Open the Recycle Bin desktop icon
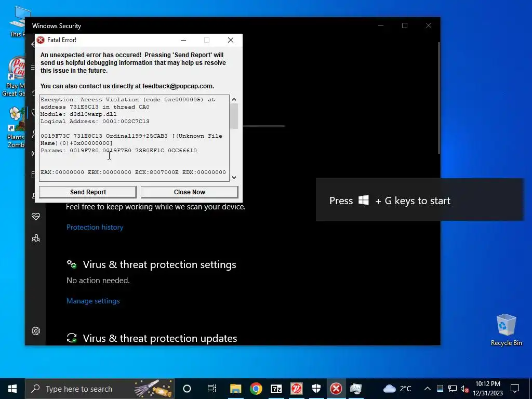 [x=506, y=330]
